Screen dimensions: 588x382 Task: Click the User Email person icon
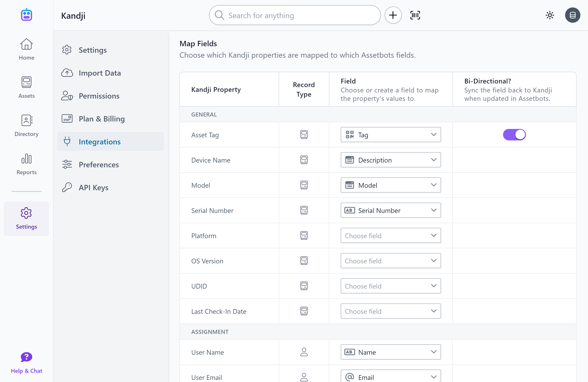point(304,377)
